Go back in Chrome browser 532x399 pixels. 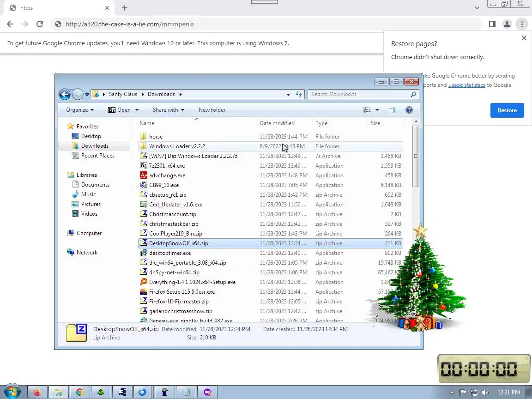[10, 24]
